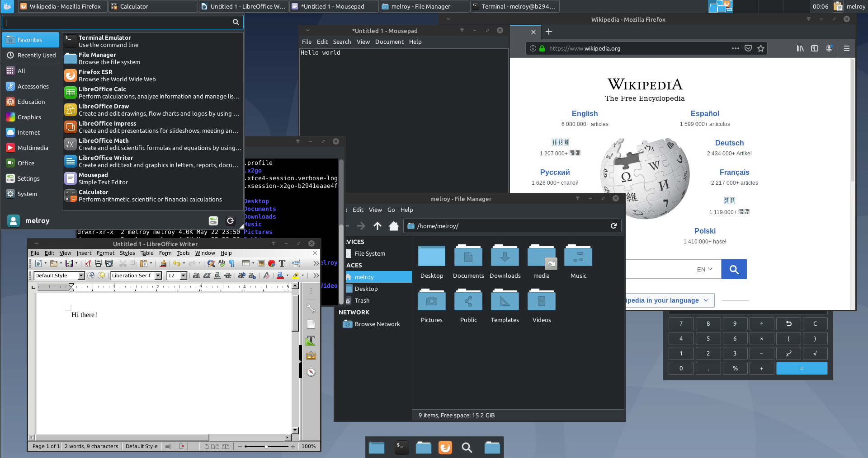
Task: Go to home folder in File Manager
Action: pyautogui.click(x=394, y=226)
